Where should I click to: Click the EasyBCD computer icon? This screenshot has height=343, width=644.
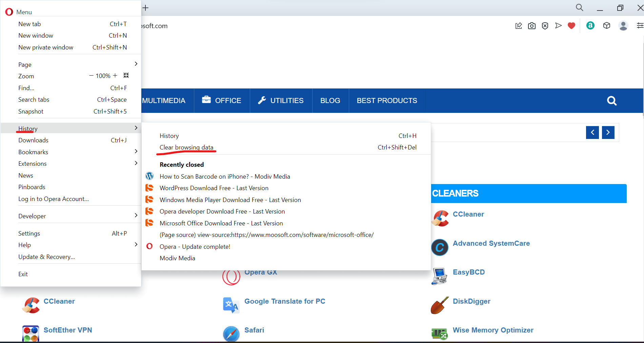[x=440, y=276]
